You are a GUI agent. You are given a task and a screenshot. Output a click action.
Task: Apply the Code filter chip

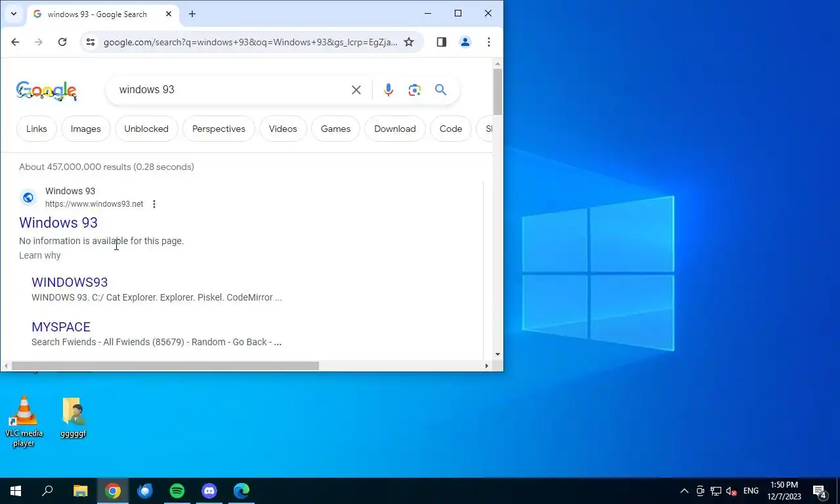[x=451, y=129]
